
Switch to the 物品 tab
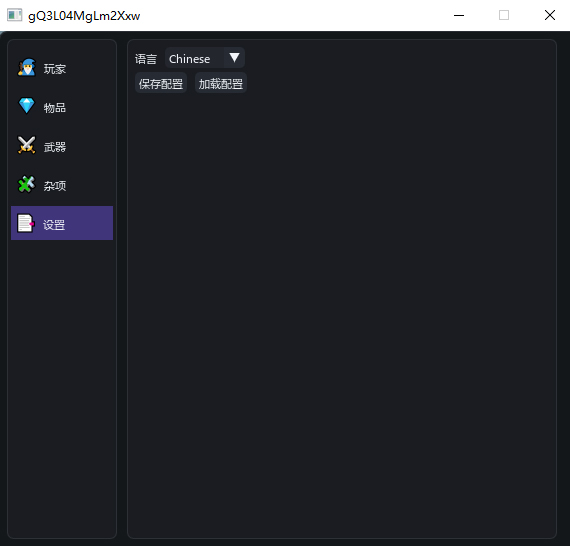pyautogui.click(x=55, y=108)
